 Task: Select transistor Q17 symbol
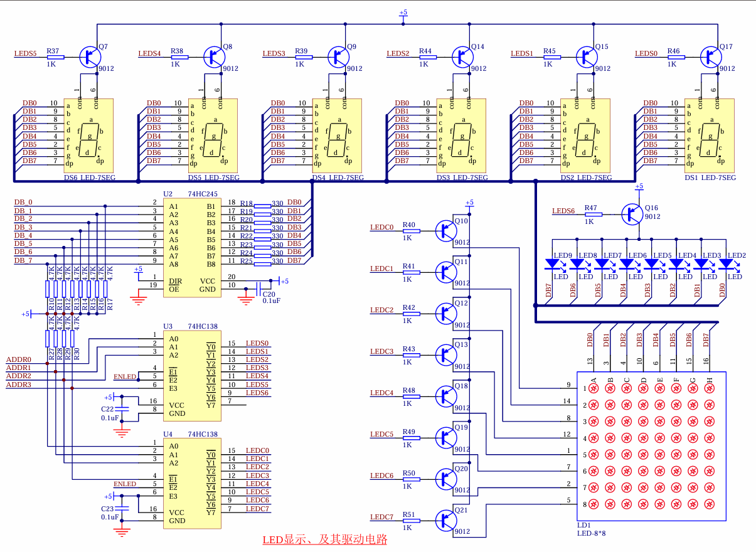coord(711,57)
